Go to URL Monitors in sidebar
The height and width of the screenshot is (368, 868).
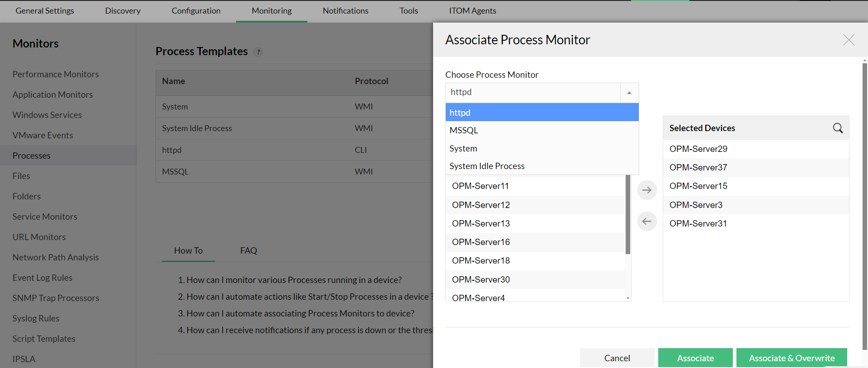pos(39,237)
